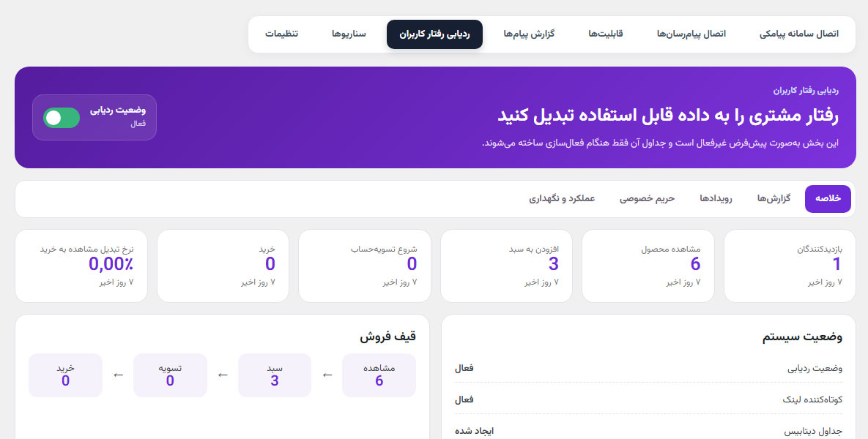Screen dimensions: 868x439
Task: Click the بازدیدکنندگان stat card
Action: point(790,266)
